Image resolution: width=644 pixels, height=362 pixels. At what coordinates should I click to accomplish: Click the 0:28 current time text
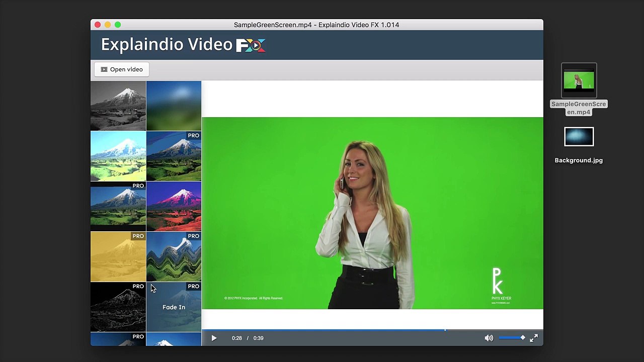[237, 338]
